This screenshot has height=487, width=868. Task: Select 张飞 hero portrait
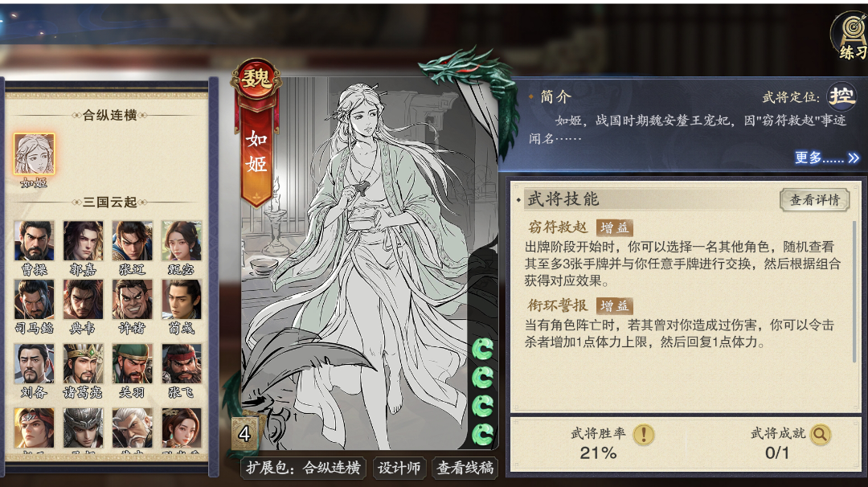(182, 363)
